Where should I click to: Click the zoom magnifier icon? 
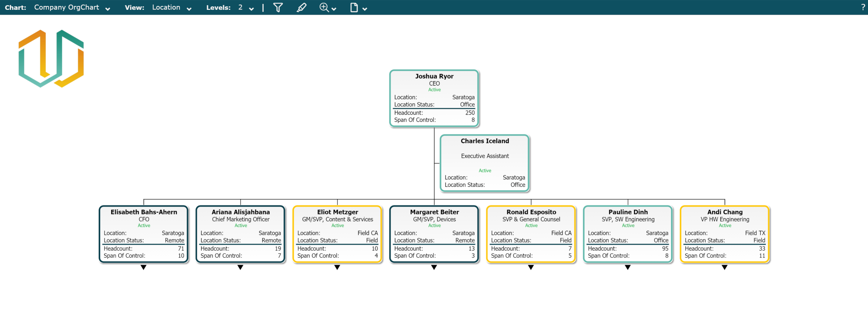[x=324, y=7]
